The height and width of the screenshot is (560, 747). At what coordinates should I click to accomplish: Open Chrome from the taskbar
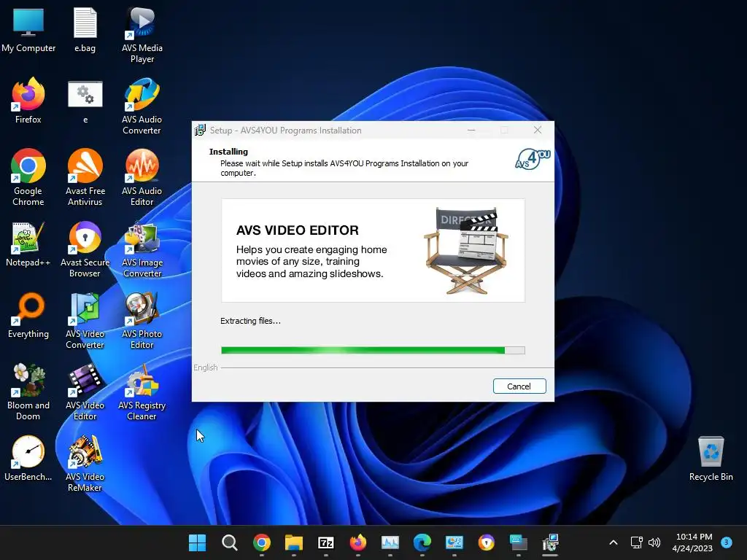click(x=262, y=542)
